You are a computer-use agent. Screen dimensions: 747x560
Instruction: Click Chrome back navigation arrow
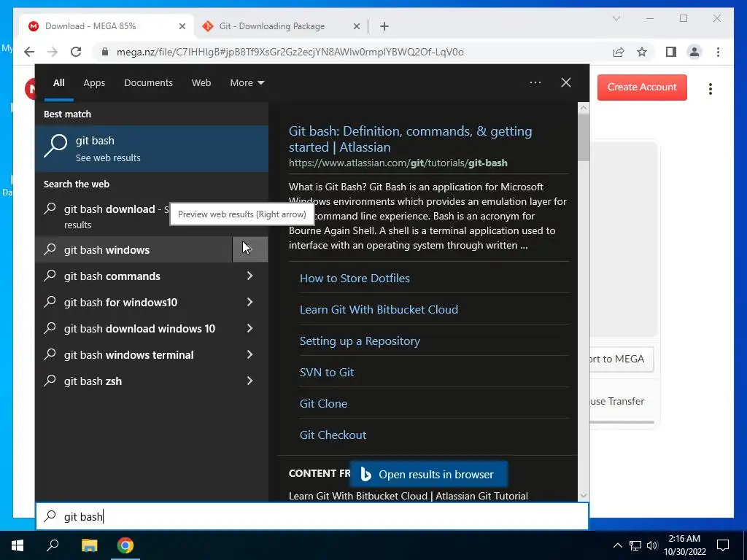tap(29, 52)
